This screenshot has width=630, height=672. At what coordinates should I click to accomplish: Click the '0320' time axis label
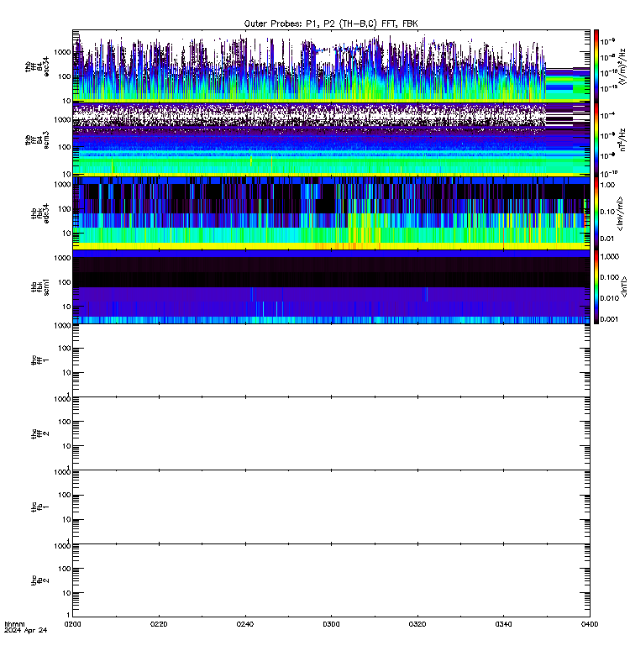coord(417,624)
